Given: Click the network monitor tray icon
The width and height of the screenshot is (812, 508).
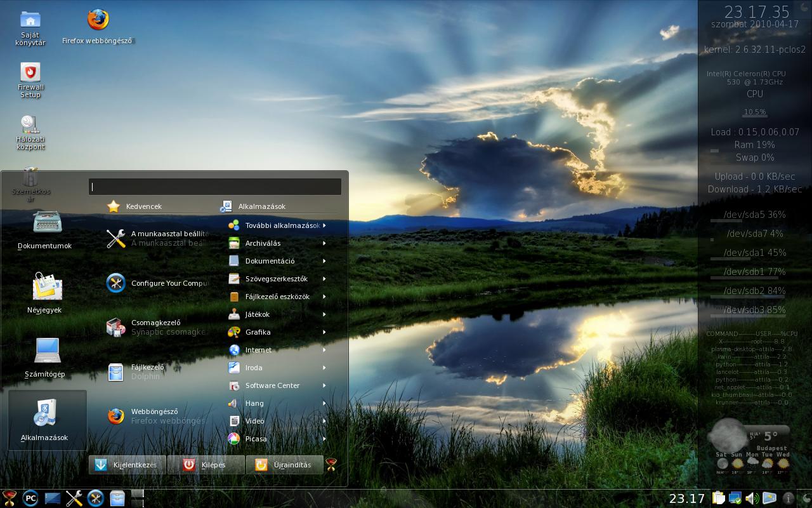Looking at the screenshot, I should 735,498.
